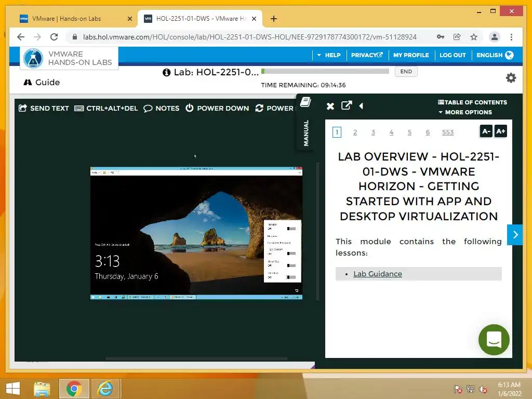The width and height of the screenshot is (532, 399).
Task: Click SEND TEXT in console toolbar
Action: (44, 108)
